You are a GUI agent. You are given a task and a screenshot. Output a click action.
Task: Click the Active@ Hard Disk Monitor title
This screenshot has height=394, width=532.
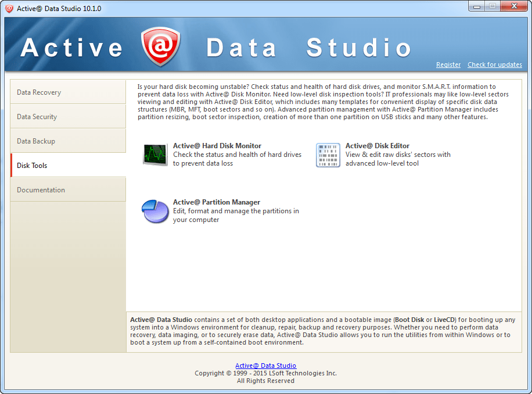coord(217,146)
